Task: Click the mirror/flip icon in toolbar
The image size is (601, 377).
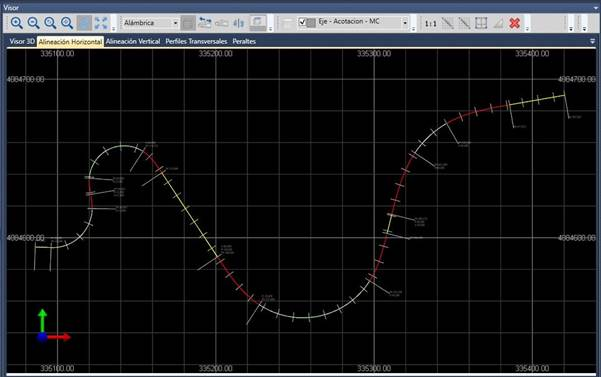Action: (238, 23)
